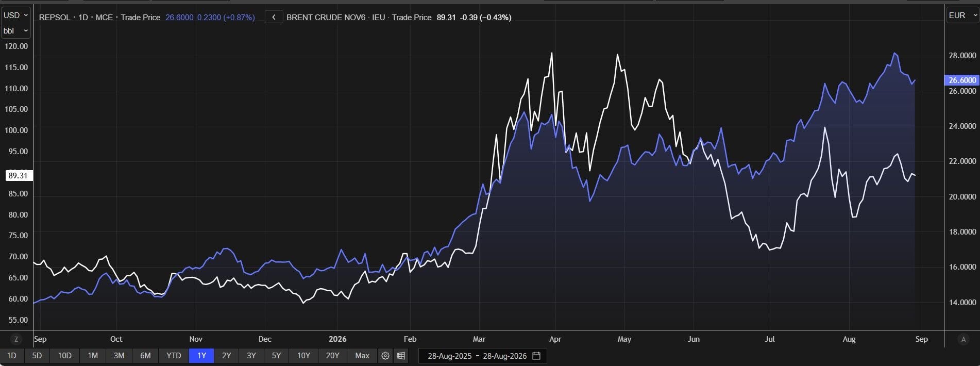Select the 5D time range
Viewport: 980px width, 366px height.
pyautogui.click(x=37, y=356)
